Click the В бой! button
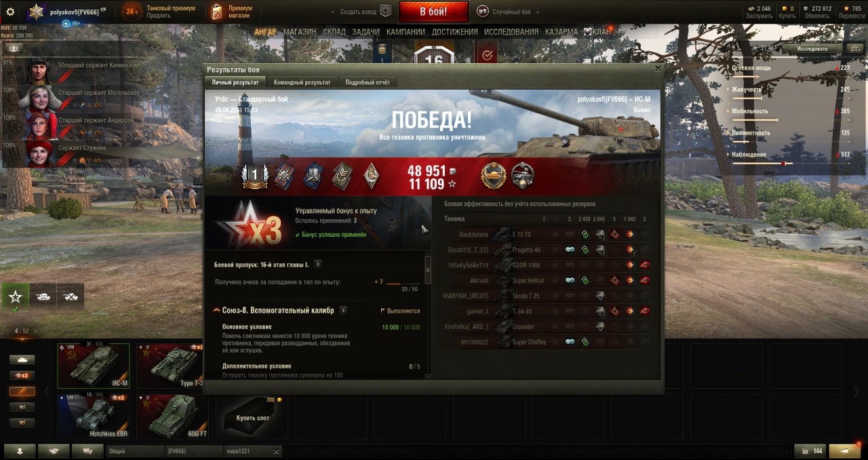The image size is (868, 460). click(x=434, y=12)
